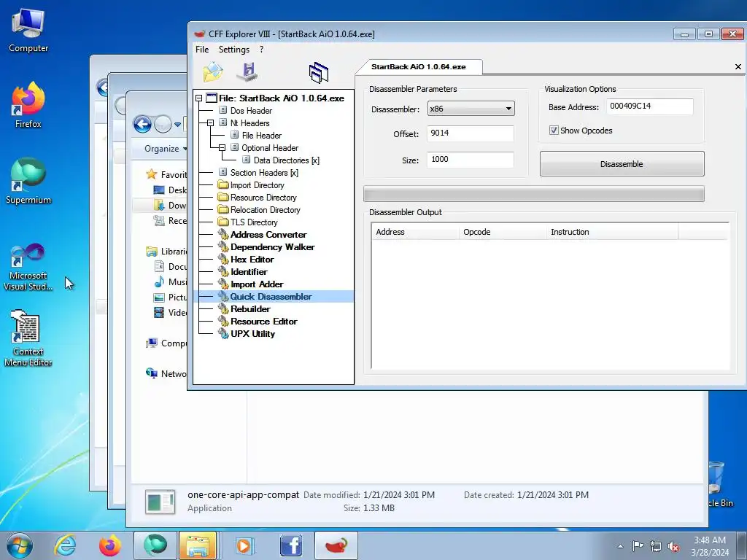Click the Action Center flag icon
Viewport: 747px width, 560px height.
(x=638, y=545)
